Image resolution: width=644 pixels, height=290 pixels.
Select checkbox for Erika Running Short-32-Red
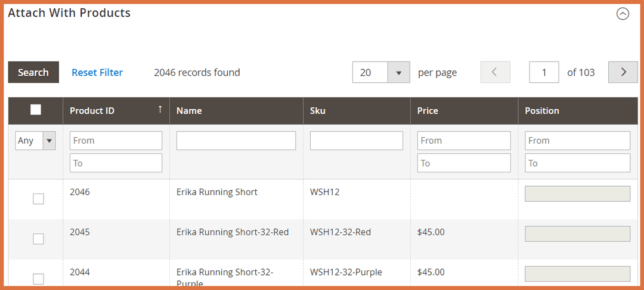(38, 239)
